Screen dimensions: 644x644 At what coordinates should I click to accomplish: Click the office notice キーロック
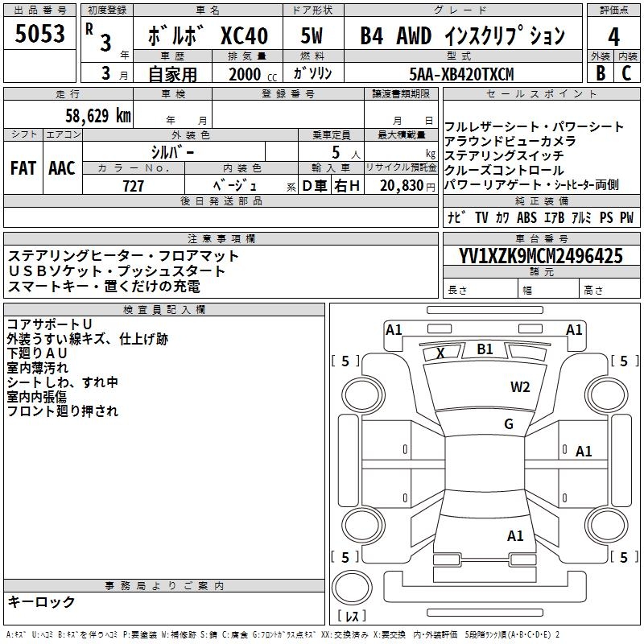pos(41,601)
